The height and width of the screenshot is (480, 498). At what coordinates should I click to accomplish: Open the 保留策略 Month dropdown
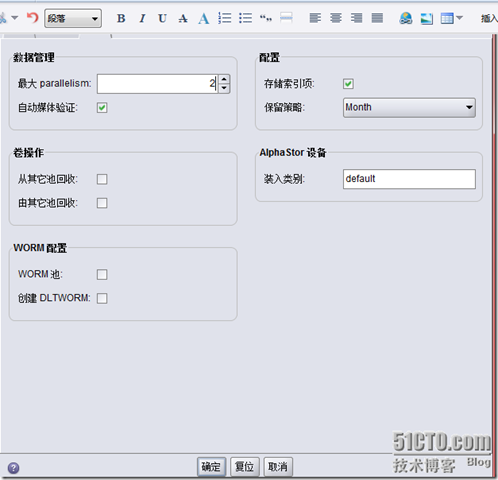(x=409, y=107)
